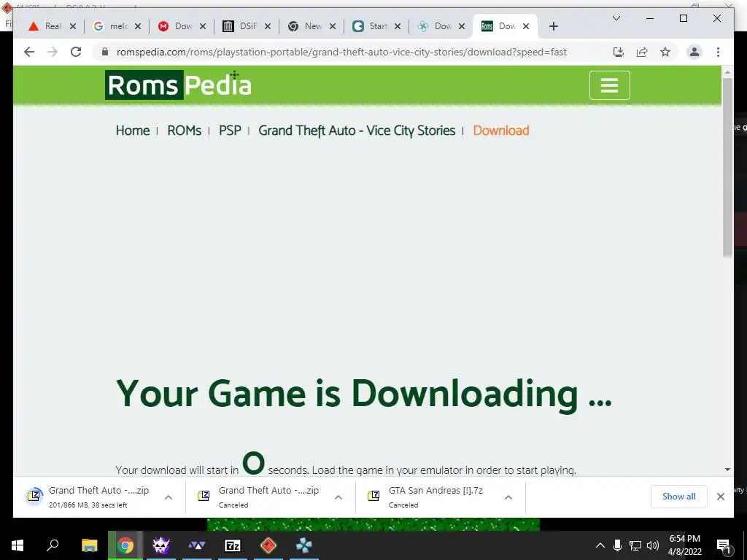Screen dimensions: 747x560
Task: Open Chrome three-dot menu
Action: 718,52
